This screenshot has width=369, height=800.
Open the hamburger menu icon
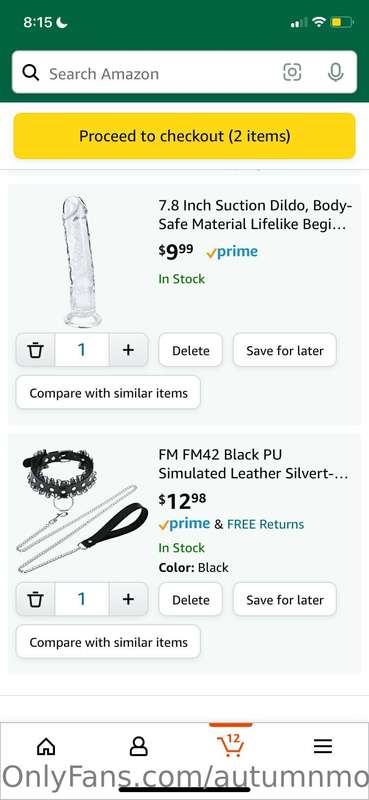[323, 746]
